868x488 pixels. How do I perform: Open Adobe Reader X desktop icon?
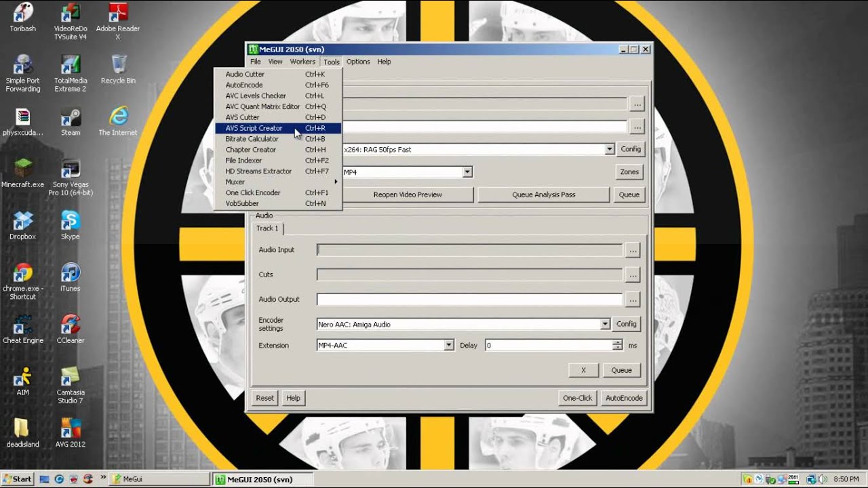(118, 21)
